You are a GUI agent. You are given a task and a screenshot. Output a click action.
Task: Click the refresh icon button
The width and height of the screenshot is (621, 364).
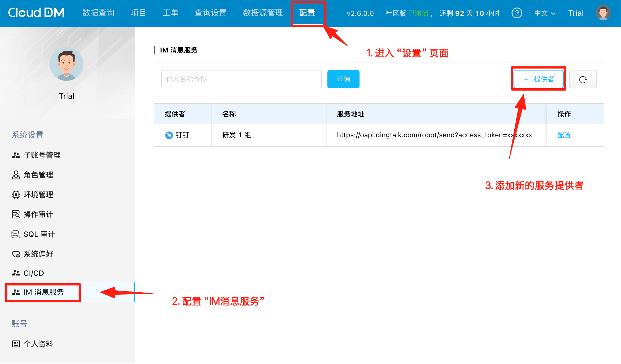[x=583, y=79]
